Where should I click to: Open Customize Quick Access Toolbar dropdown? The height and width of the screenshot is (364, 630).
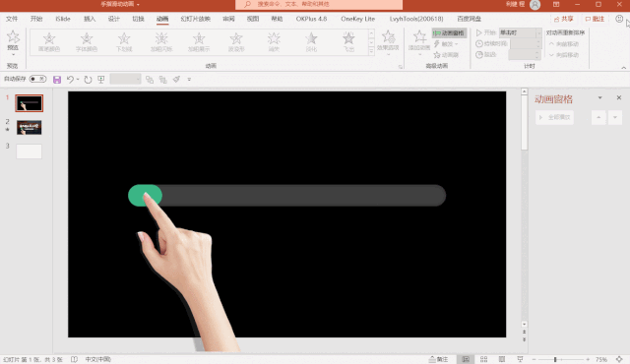tap(189, 80)
